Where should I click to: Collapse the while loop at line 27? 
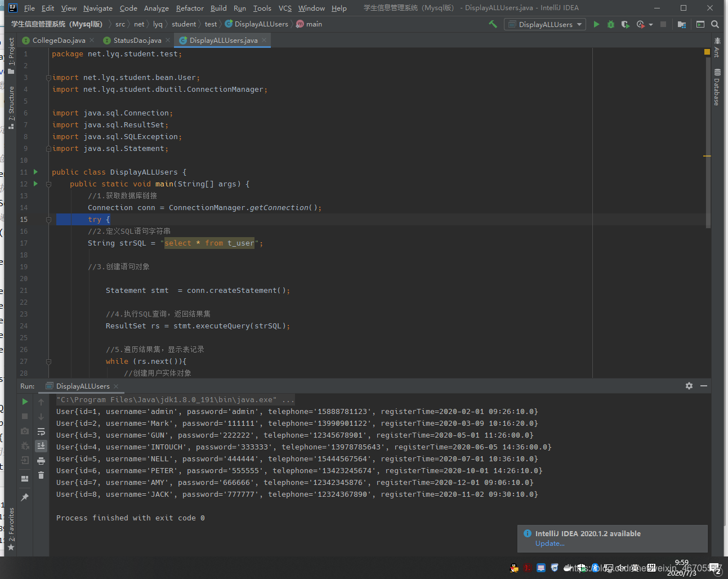pos(48,362)
